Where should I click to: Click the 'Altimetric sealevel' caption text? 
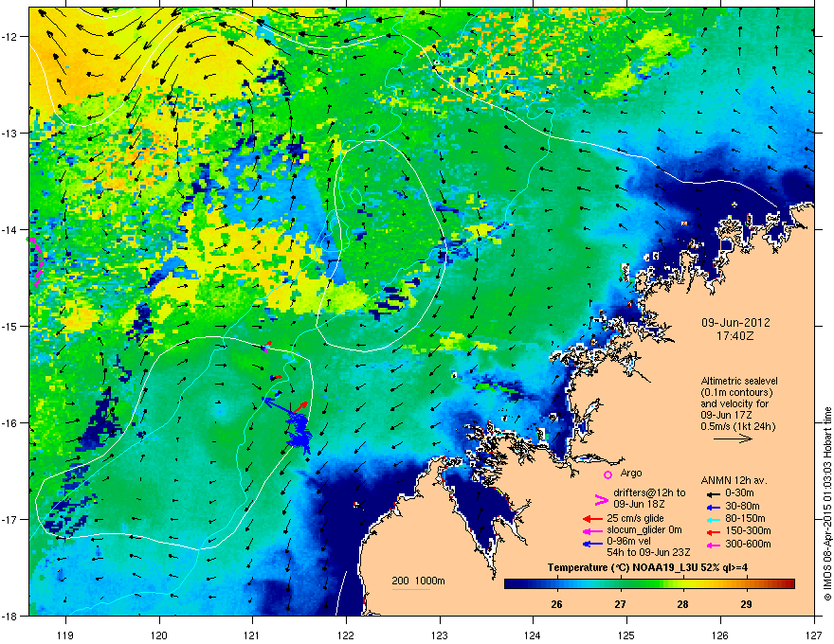(739, 381)
